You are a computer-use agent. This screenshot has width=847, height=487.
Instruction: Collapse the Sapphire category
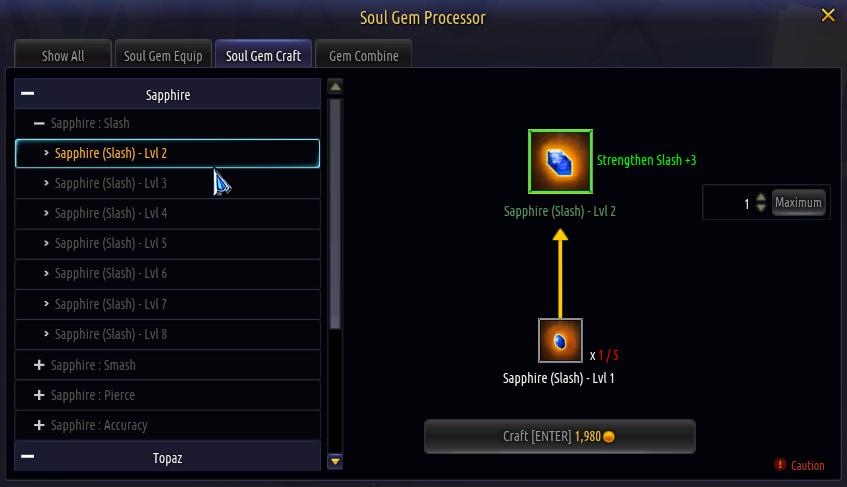pyautogui.click(x=28, y=94)
